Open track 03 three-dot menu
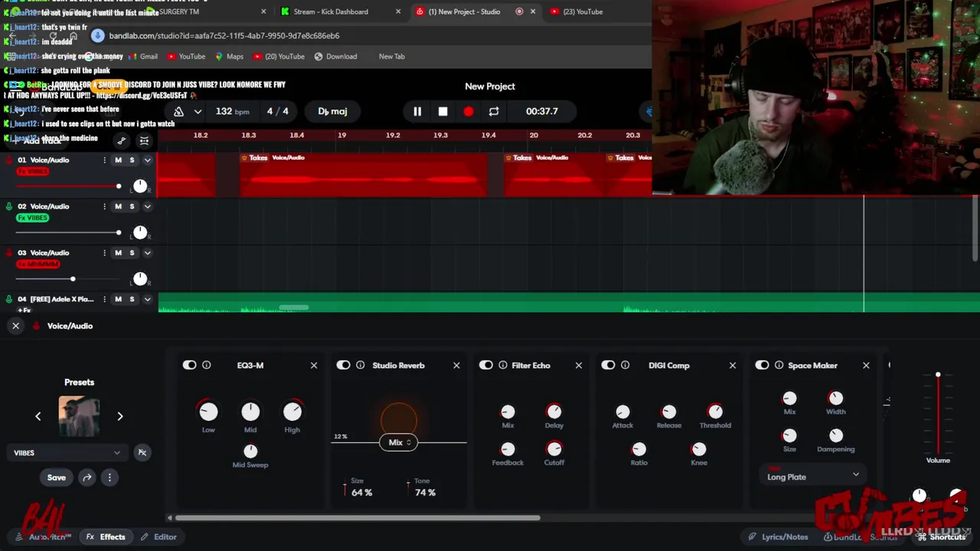Viewport: 980px width, 551px height. [x=104, y=253]
